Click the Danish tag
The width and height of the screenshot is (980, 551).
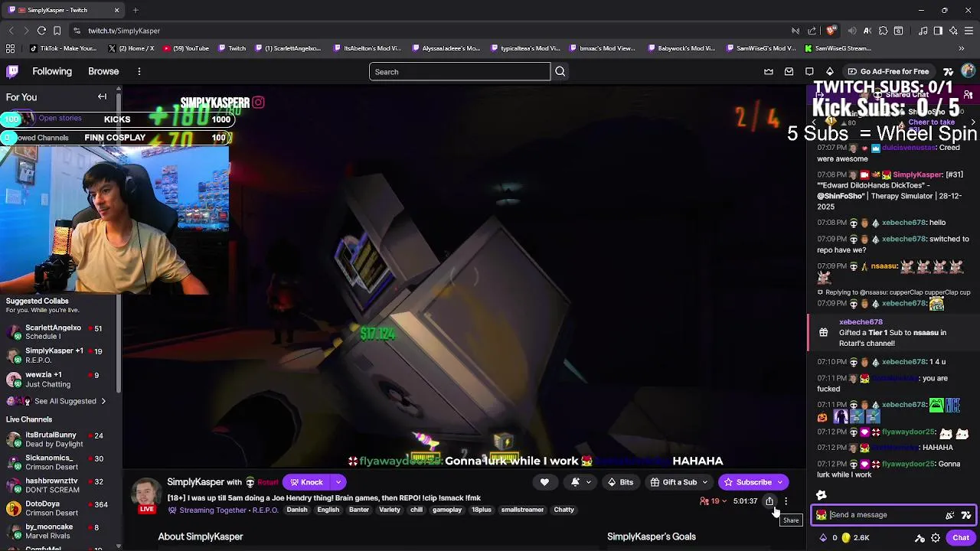(x=296, y=510)
